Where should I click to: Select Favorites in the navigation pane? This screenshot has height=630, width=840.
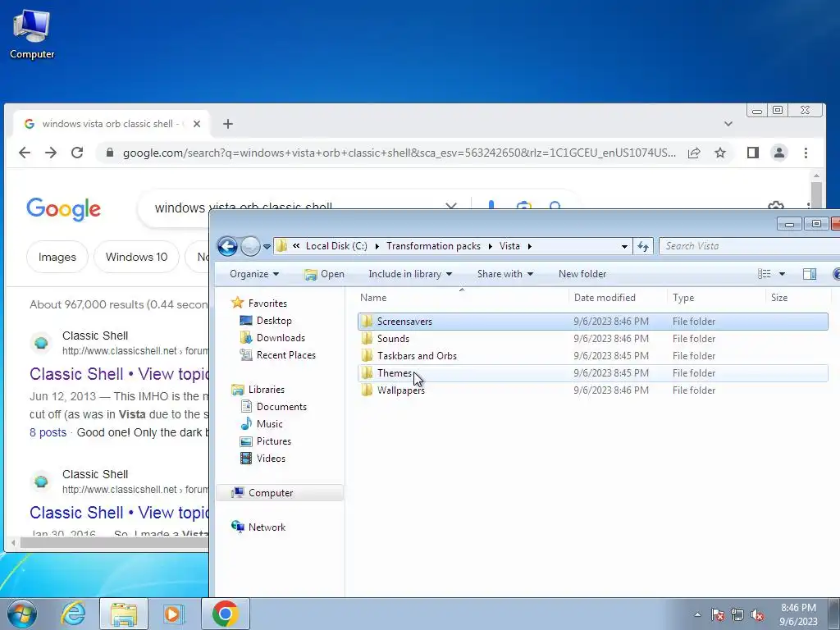(x=259, y=304)
